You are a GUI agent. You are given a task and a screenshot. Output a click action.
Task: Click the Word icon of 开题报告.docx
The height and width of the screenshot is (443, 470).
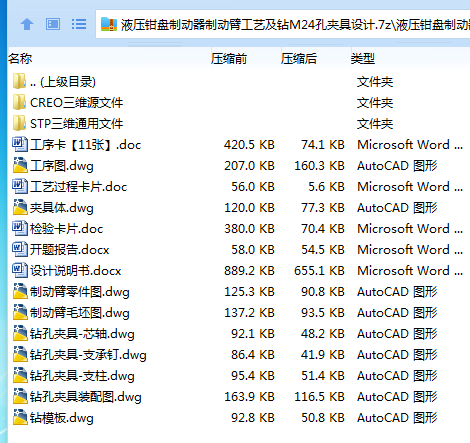20,249
